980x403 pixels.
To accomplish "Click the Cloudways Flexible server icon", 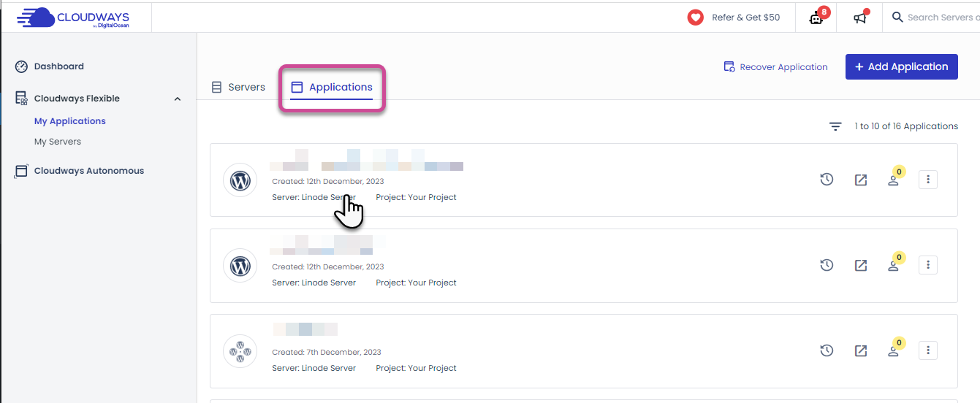I will [x=21, y=99].
